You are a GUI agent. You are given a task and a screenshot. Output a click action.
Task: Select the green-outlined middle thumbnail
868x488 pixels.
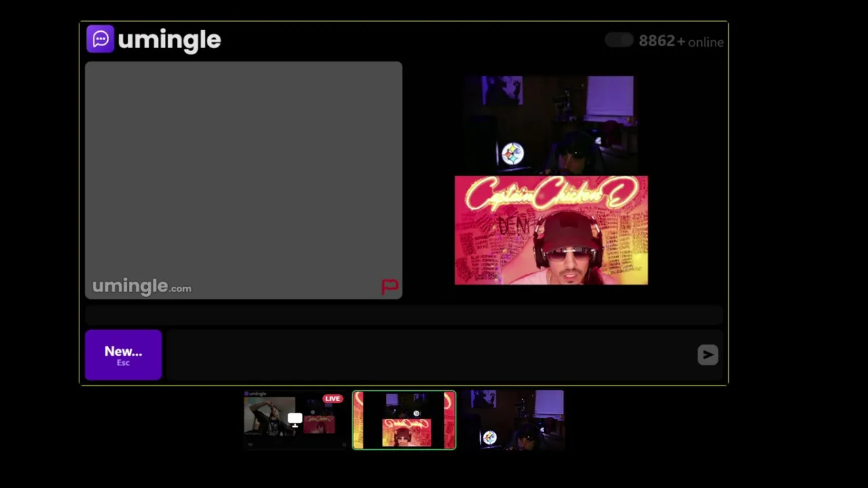404,420
